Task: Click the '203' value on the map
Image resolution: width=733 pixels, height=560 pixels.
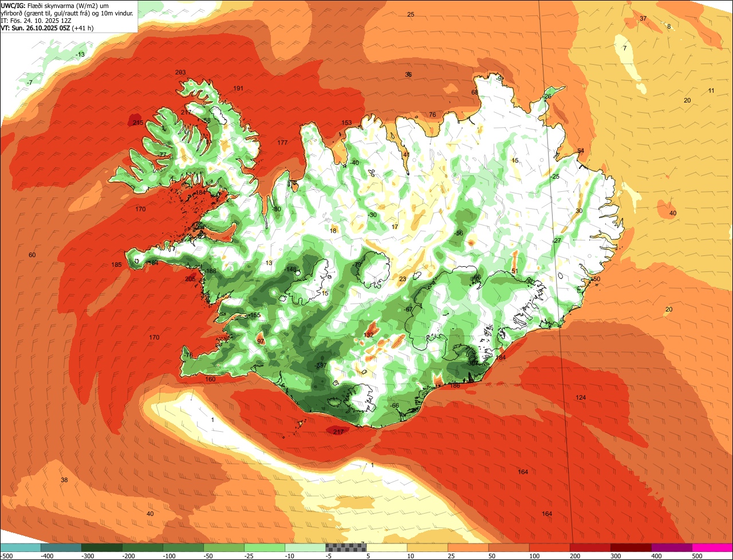Action: [180, 72]
